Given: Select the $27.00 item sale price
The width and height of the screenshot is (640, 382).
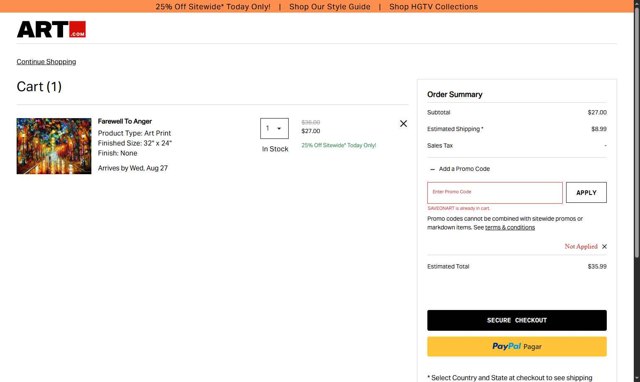Looking at the screenshot, I should [311, 131].
